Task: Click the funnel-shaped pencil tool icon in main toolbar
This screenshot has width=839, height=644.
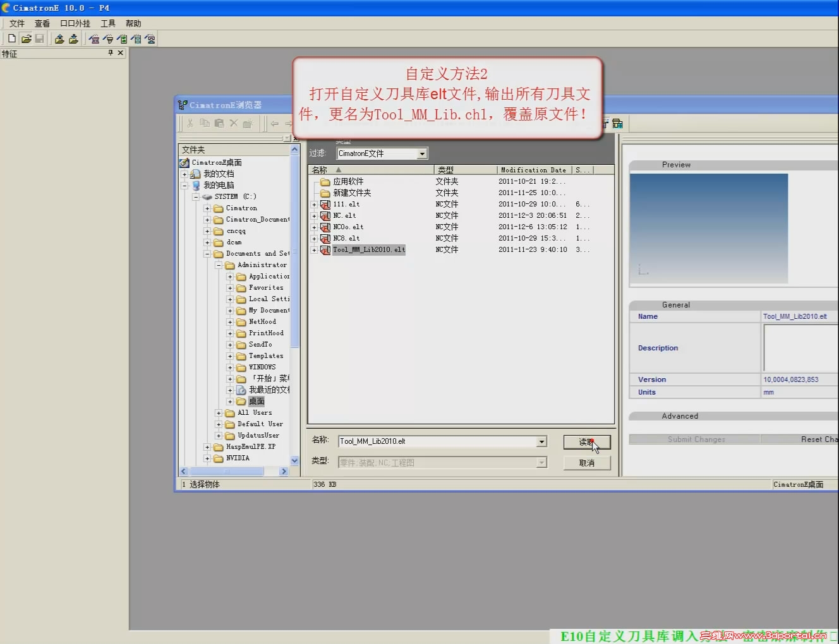Action: (x=108, y=39)
